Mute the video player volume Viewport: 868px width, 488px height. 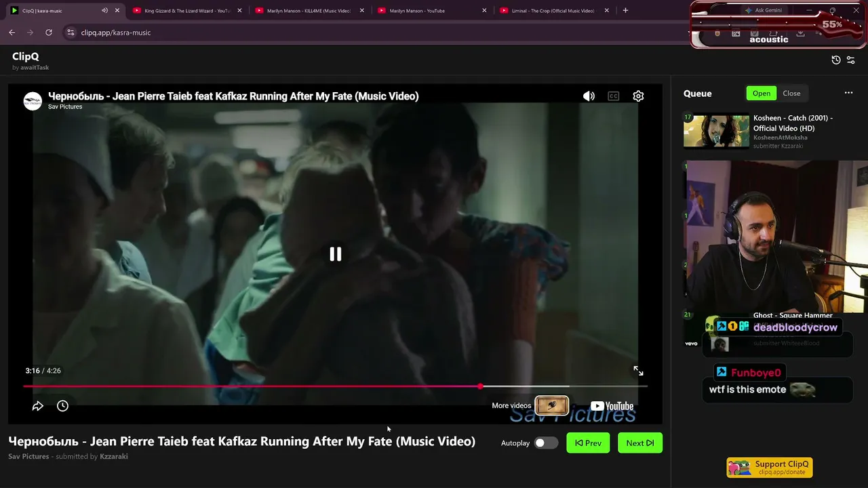coord(589,96)
